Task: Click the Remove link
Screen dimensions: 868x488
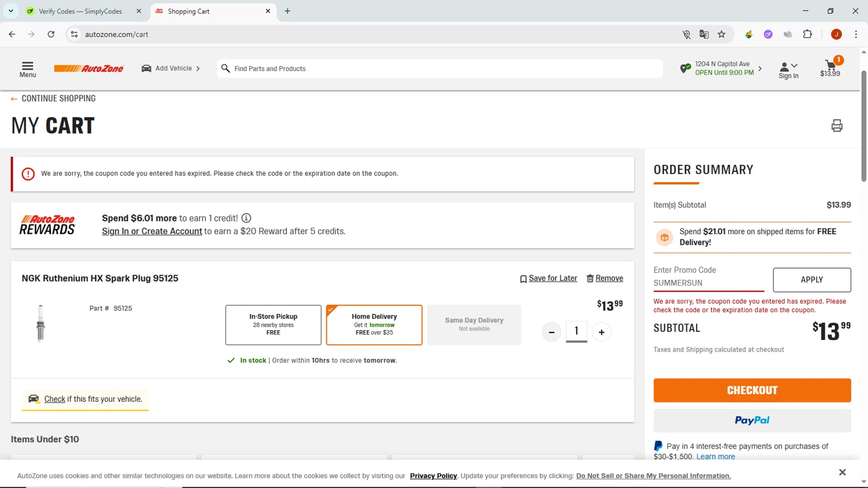Action: (x=609, y=278)
